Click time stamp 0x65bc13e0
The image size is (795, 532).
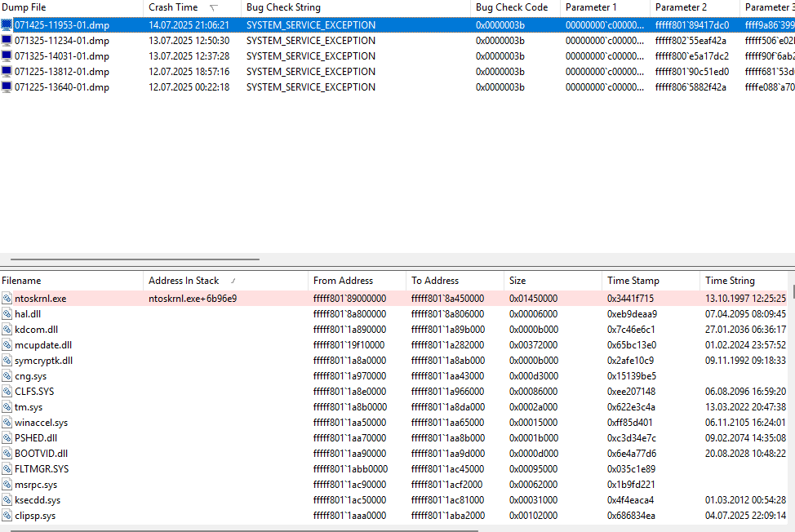point(631,345)
